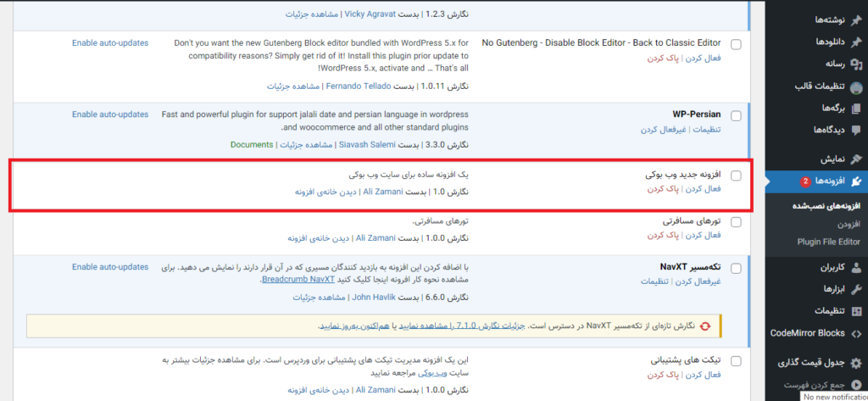Viewport: 868px width, 401px height.
Task: Check the WP-Persian plugin checkbox
Action: pos(737,116)
